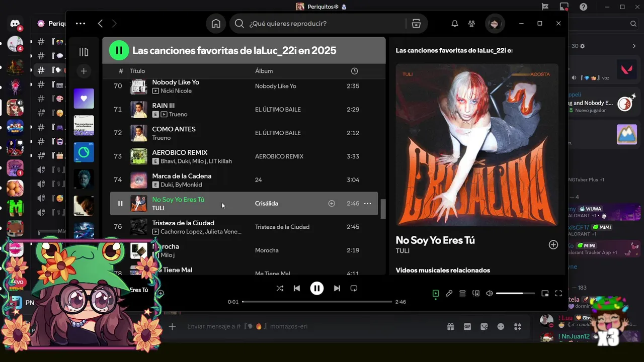Open Discord gift icon in message bar
The height and width of the screenshot is (362, 644).
point(451,326)
